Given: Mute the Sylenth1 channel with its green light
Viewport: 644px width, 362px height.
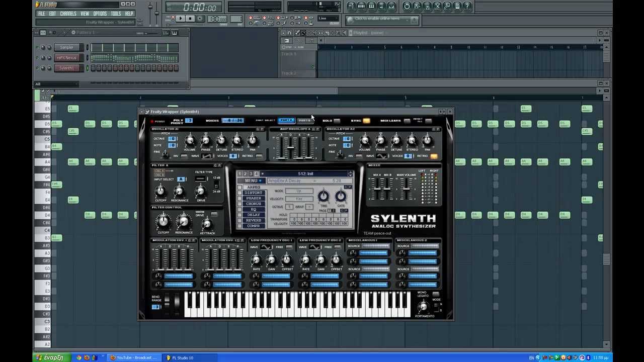Looking at the screenshot, I should point(37,68).
